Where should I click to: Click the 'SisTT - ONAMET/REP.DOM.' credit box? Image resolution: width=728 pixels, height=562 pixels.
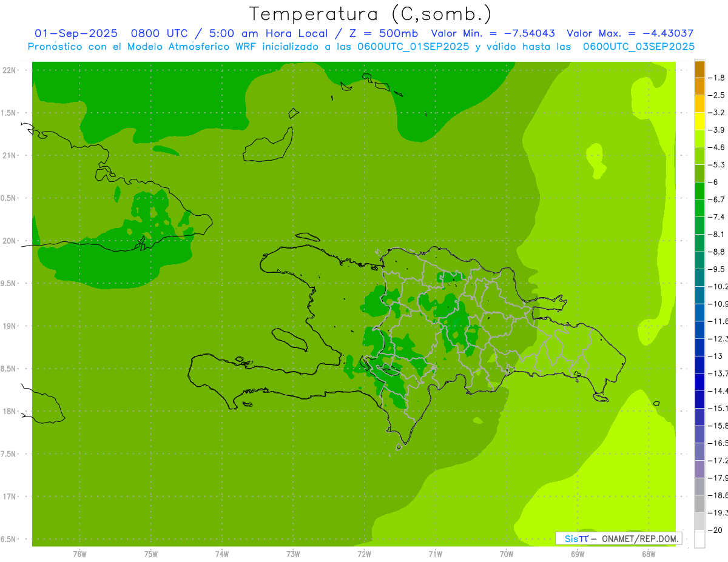tap(618, 538)
